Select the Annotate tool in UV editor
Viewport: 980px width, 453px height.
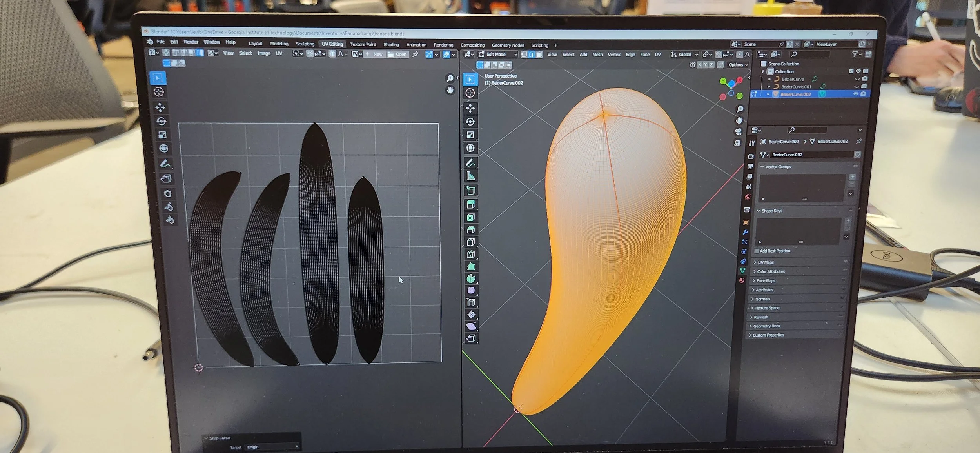tap(165, 164)
